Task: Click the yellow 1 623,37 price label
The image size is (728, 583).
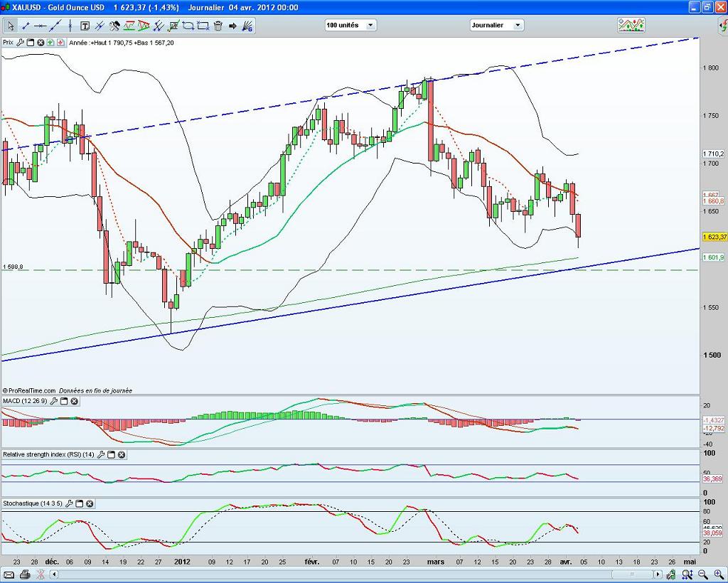Action: pyautogui.click(x=714, y=237)
